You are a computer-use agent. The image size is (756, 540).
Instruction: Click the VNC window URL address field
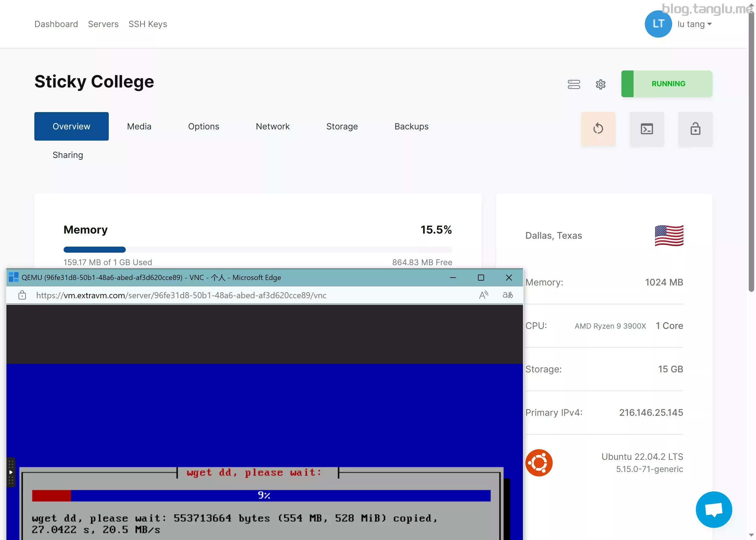[x=181, y=295]
